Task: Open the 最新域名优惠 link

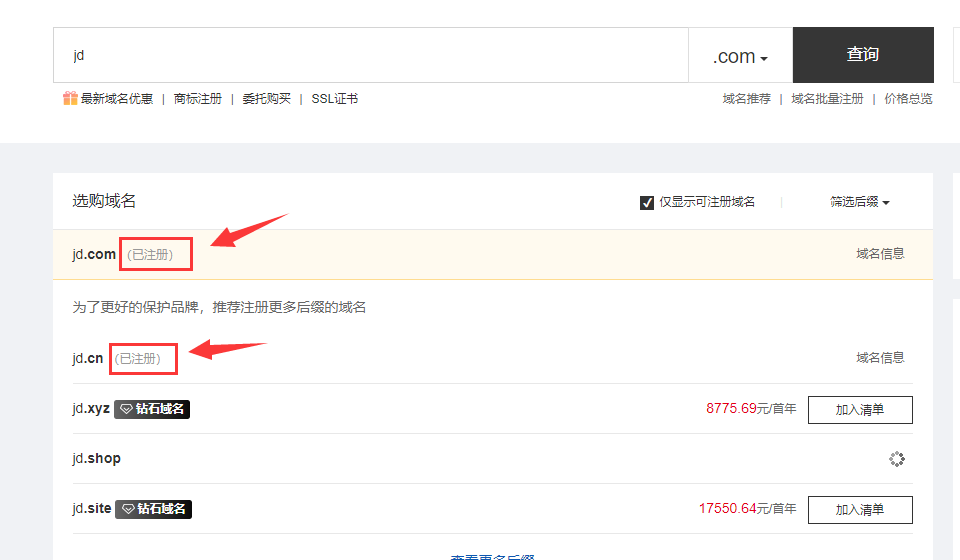Action: tap(117, 99)
